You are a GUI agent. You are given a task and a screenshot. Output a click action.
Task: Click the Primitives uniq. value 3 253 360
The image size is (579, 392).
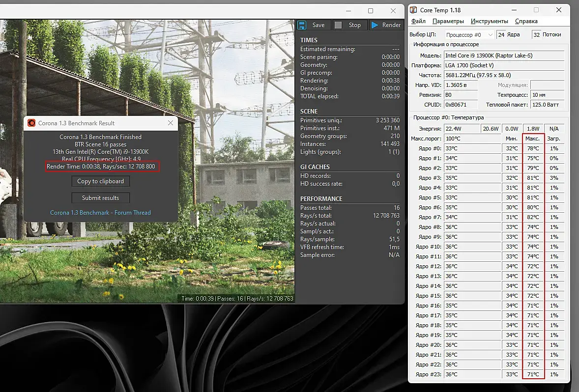click(x=388, y=120)
